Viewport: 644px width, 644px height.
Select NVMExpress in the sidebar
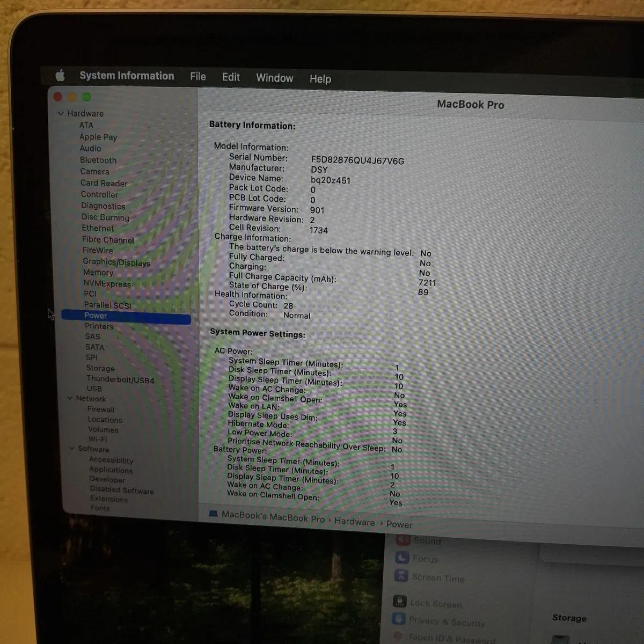107,283
